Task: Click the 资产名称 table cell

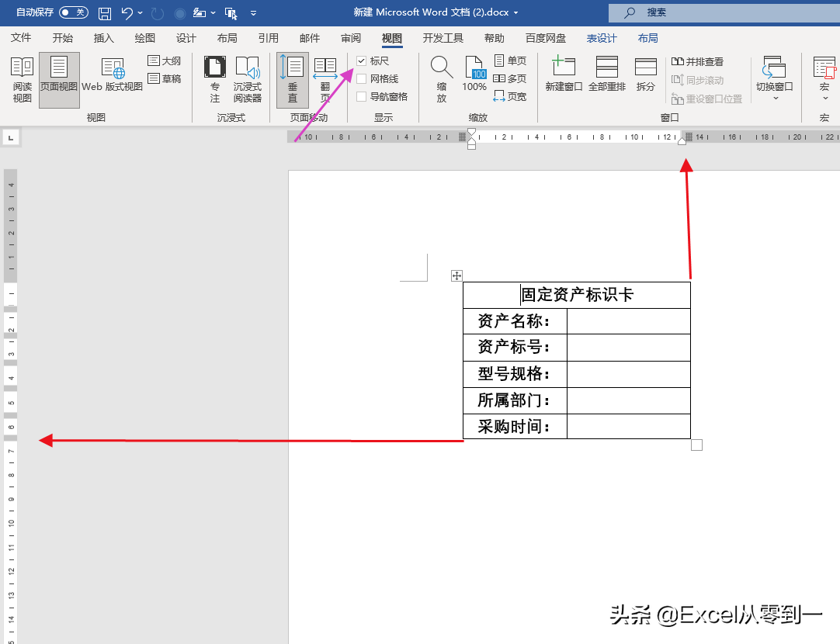Action: pos(515,321)
